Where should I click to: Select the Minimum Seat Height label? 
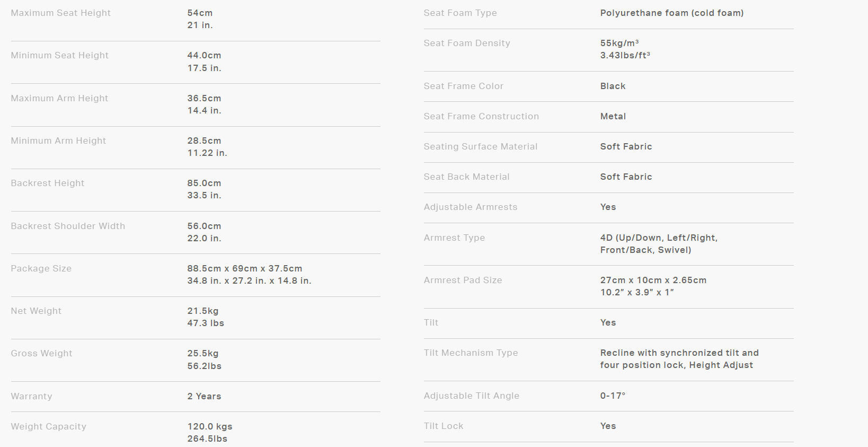pyautogui.click(x=59, y=55)
